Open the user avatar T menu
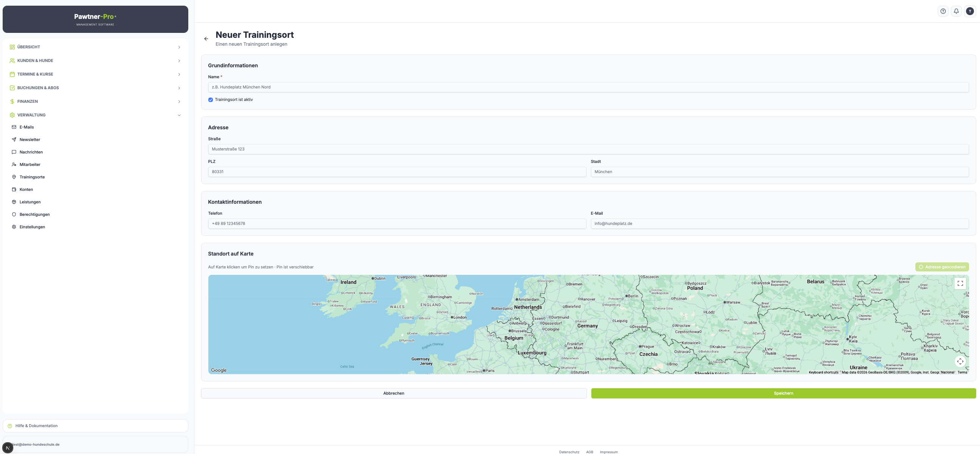 coord(970,11)
